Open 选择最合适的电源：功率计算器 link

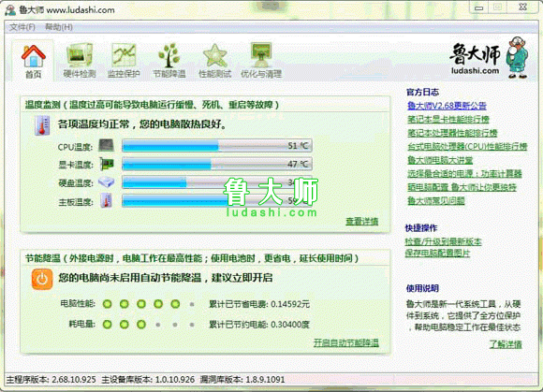[464, 174]
